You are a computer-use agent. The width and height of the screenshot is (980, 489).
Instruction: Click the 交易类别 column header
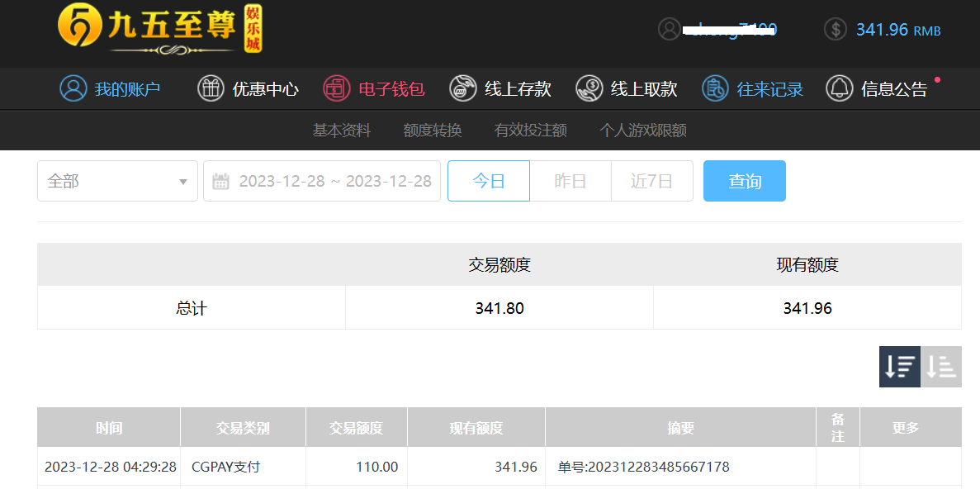[x=243, y=428]
